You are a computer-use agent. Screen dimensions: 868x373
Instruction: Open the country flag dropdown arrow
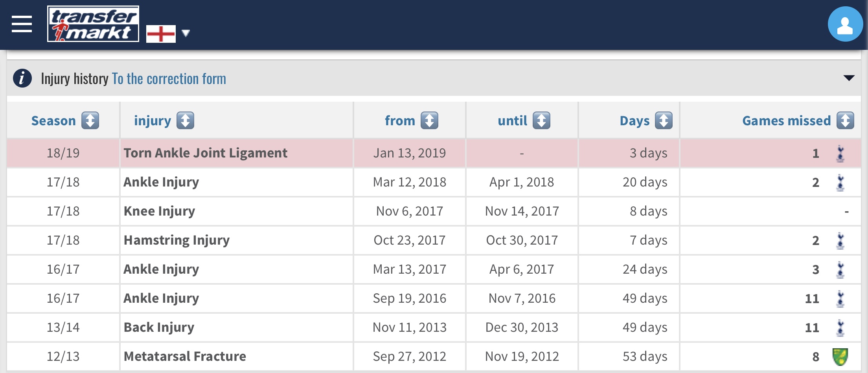(186, 33)
